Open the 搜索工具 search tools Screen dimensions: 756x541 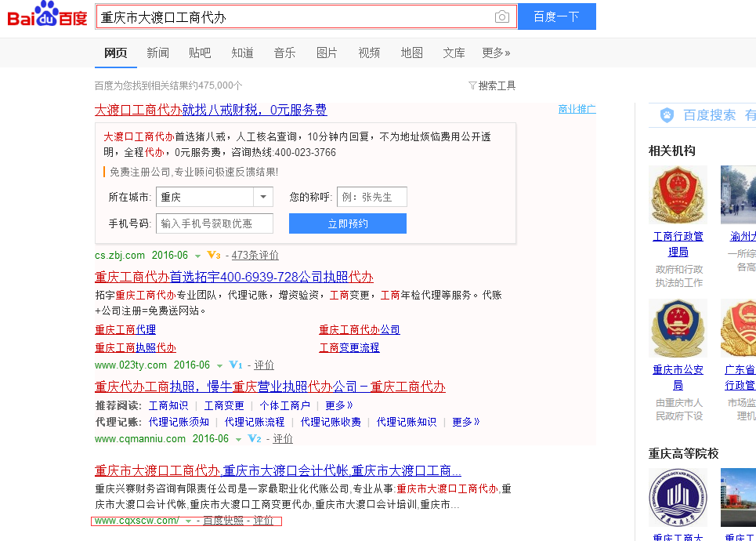pos(497,85)
